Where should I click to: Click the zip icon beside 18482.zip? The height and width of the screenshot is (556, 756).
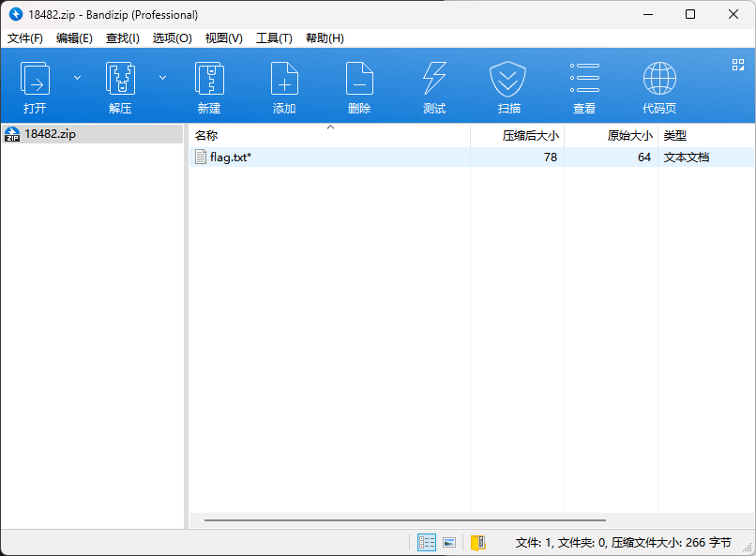[x=12, y=134]
